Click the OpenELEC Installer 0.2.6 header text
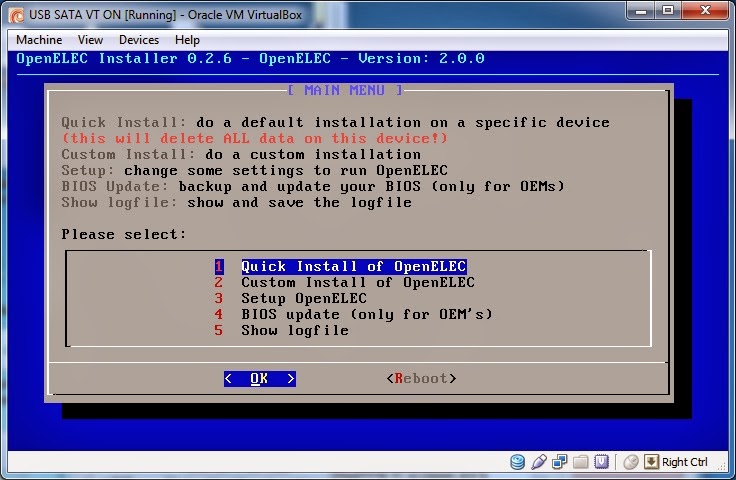This screenshot has height=480, width=736. (x=250, y=59)
